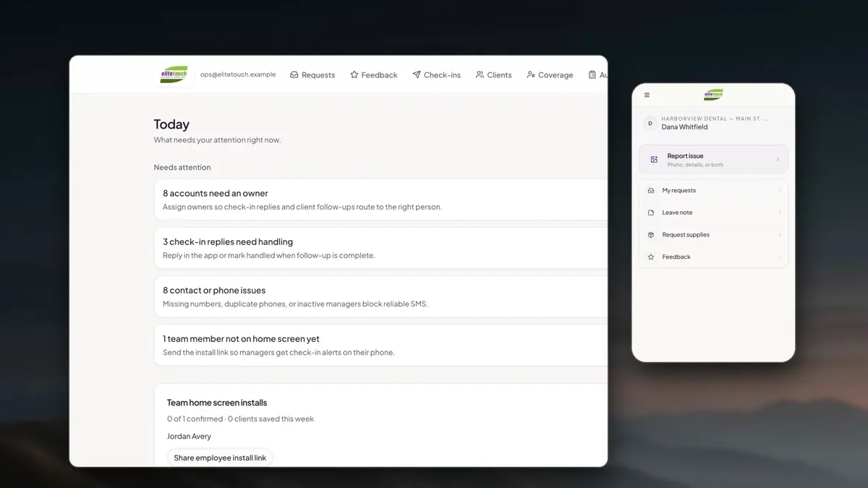Click the Dana Whitfield name in the mobile panel

click(x=684, y=127)
